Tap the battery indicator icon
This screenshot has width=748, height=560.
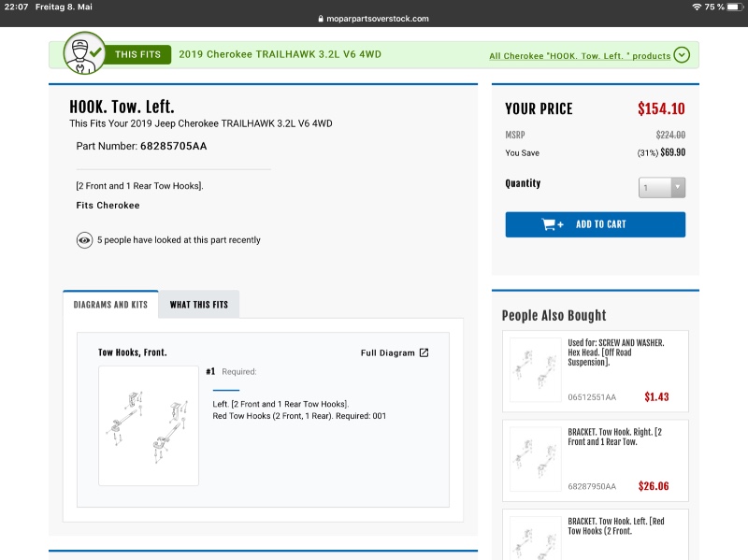click(733, 7)
